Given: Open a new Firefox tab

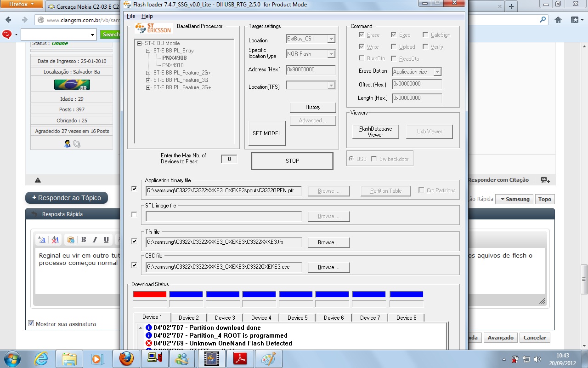Looking at the screenshot, I should [x=511, y=6].
